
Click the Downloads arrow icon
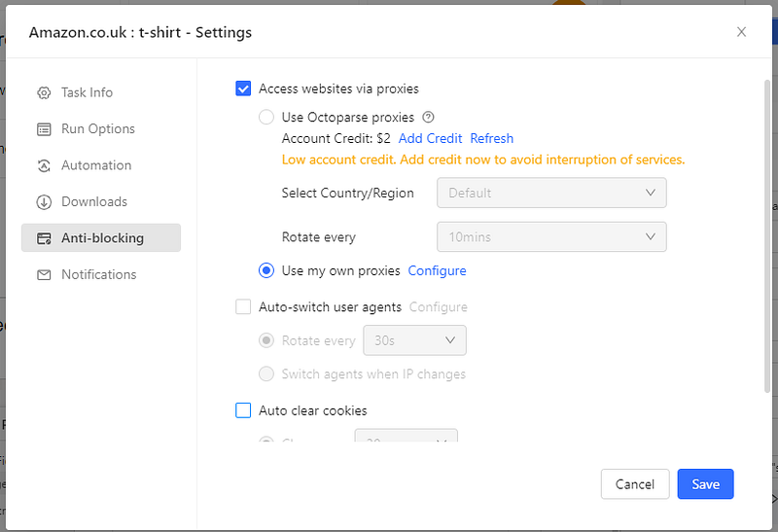[x=44, y=202]
